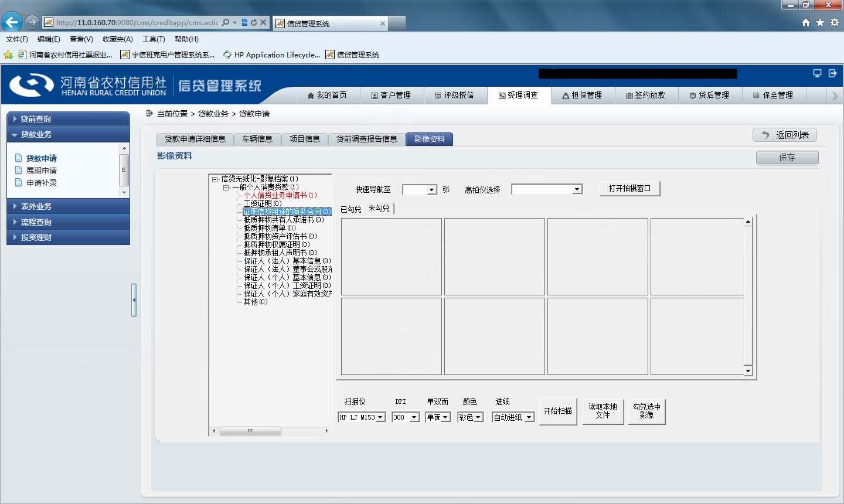
Task: Open the browser Home icon
Action: point(805,22)
